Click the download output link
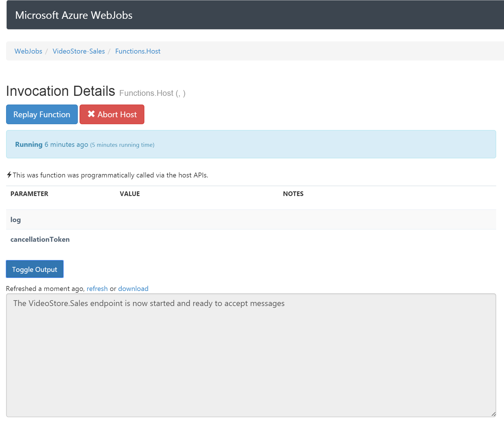 (133, 289)
